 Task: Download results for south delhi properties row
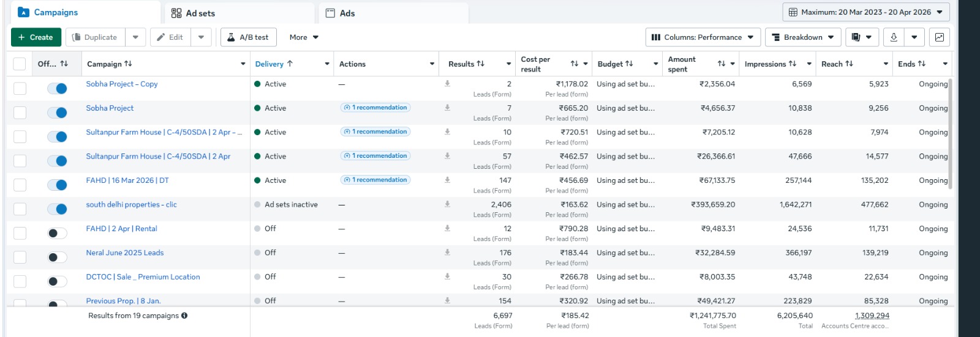pos(447,204)
